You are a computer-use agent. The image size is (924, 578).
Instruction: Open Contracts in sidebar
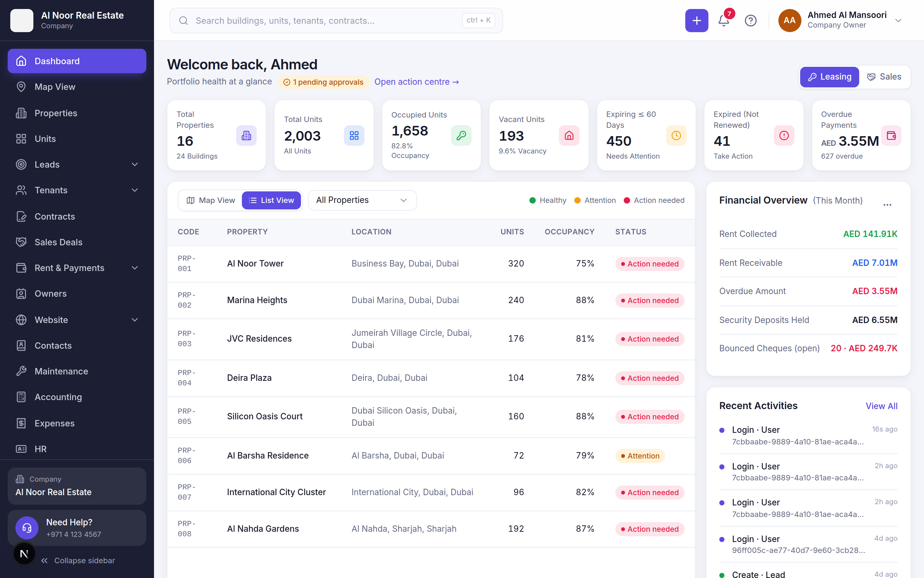pyautogui.click(x=77, y=216)
